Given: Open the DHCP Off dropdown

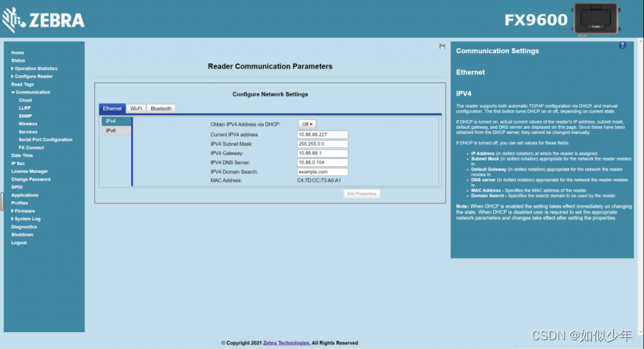Looking at the screenshot, I should coord(307,124).
